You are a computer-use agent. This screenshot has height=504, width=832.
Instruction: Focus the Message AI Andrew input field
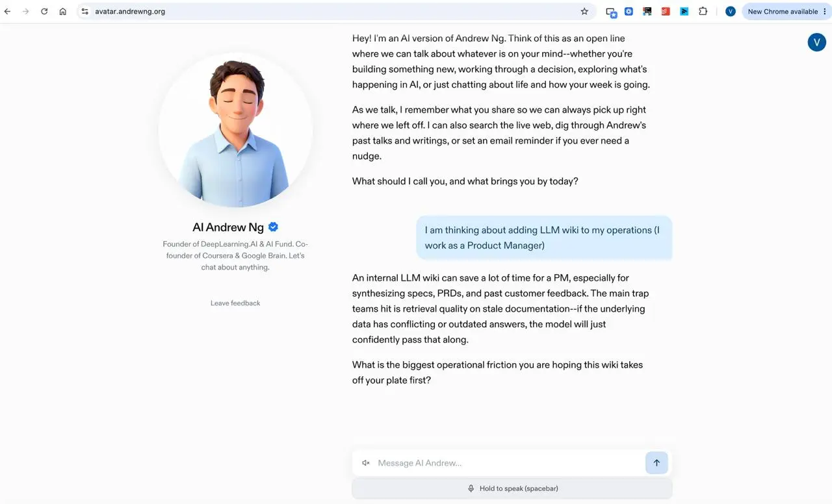click(x=509, y=463)
